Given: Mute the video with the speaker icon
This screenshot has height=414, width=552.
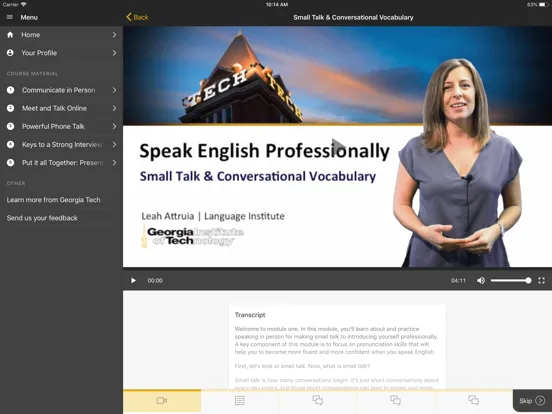Looking at the screenshot, I should coord(481,280).
